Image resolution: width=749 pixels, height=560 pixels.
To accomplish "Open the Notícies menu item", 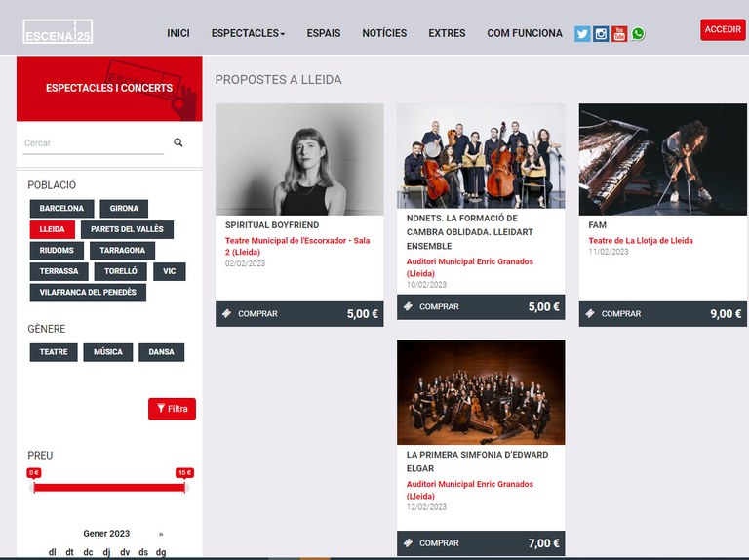I will [x=384, y=33].
